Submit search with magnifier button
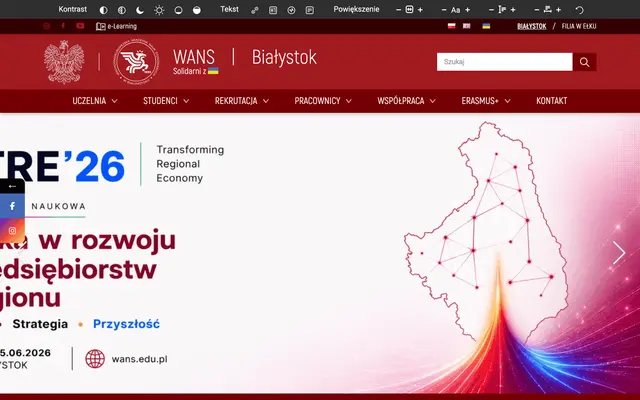Screen dimensions: 640x400 (584, 62)
